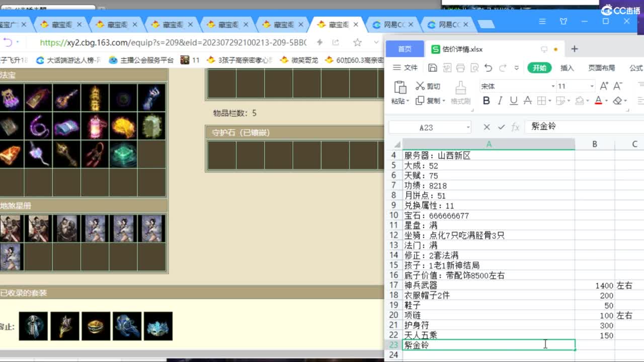Toggle bold formatting

point(486,101)
